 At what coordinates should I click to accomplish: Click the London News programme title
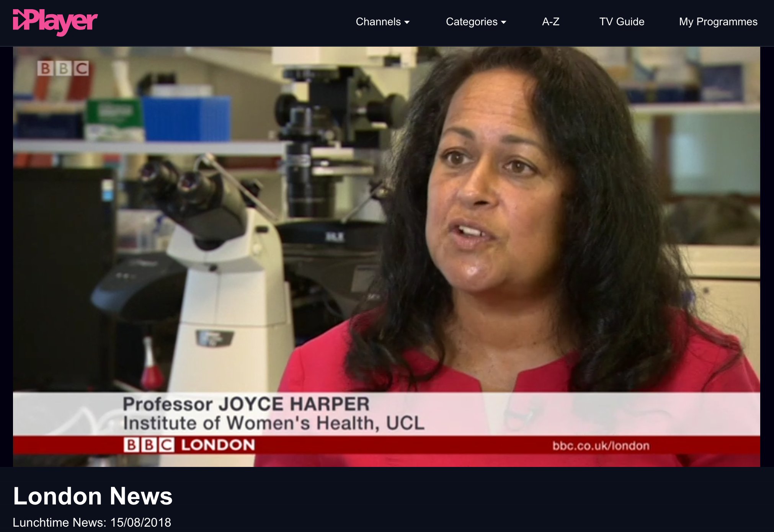click(93, 496)
